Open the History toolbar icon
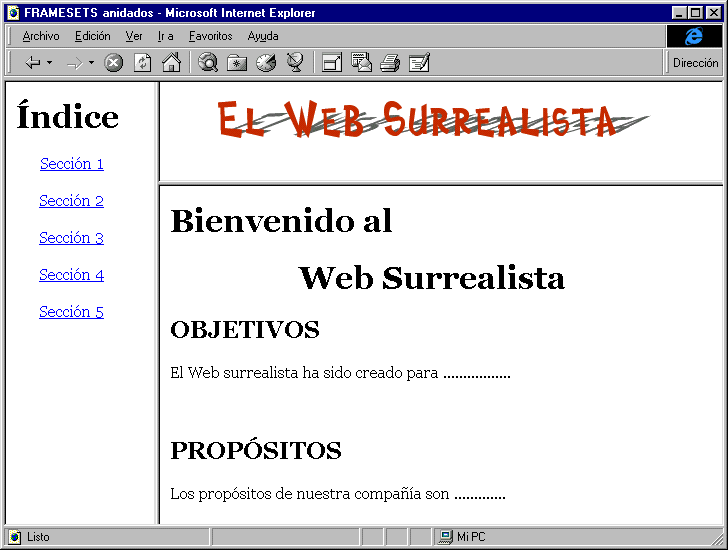Viewport: 728px width, 550px height. pos(266,63)
